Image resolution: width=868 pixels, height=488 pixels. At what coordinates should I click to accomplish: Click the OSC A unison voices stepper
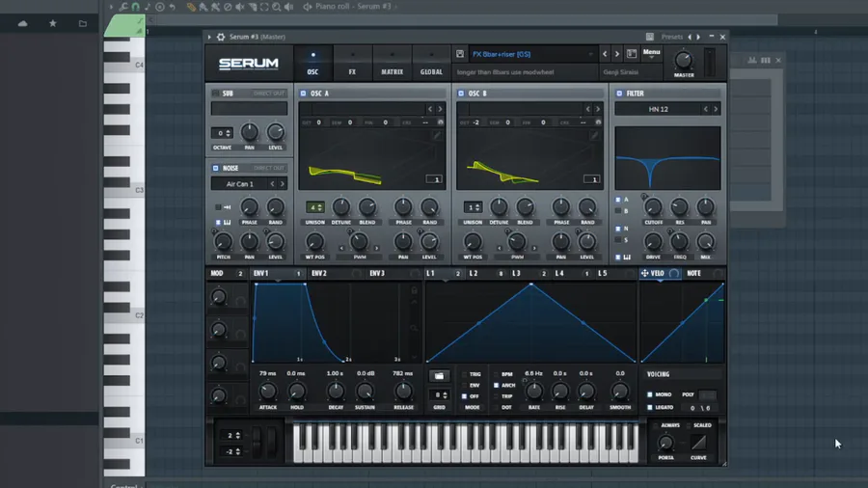[315, 207]
